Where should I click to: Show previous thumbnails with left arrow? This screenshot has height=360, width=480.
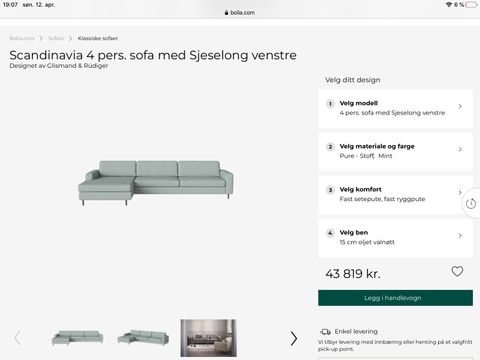coord(18,338)
